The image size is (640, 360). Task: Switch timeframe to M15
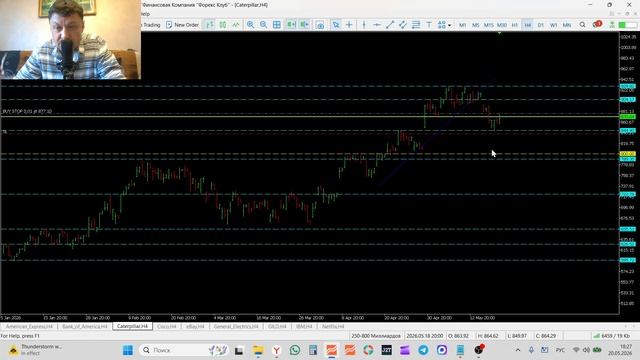point(489,25)
